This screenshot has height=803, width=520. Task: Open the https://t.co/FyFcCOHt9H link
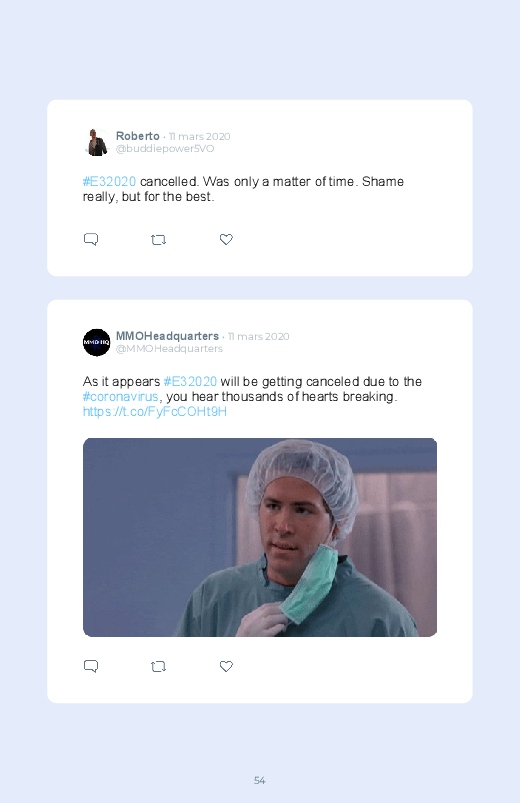click(x=155, y=412)
